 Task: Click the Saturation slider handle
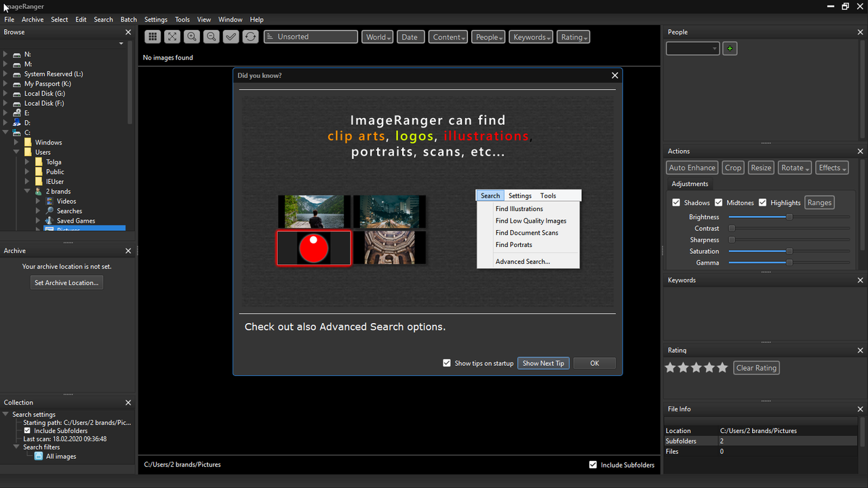click(x=789, y=251)
